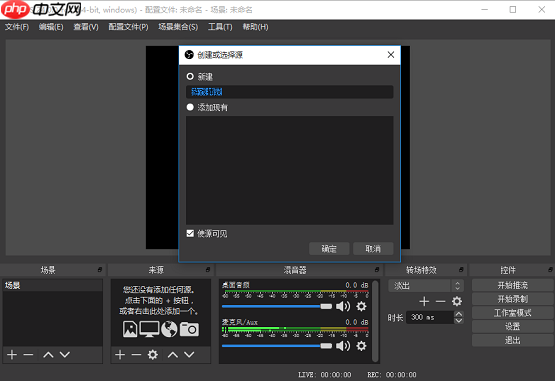Open the 工具(T) menu

[220, 27]
